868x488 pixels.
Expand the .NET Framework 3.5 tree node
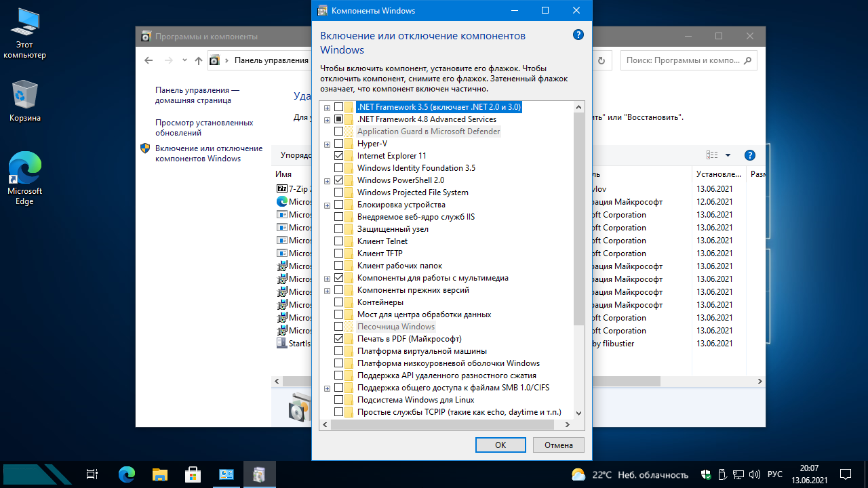(328, 107)
